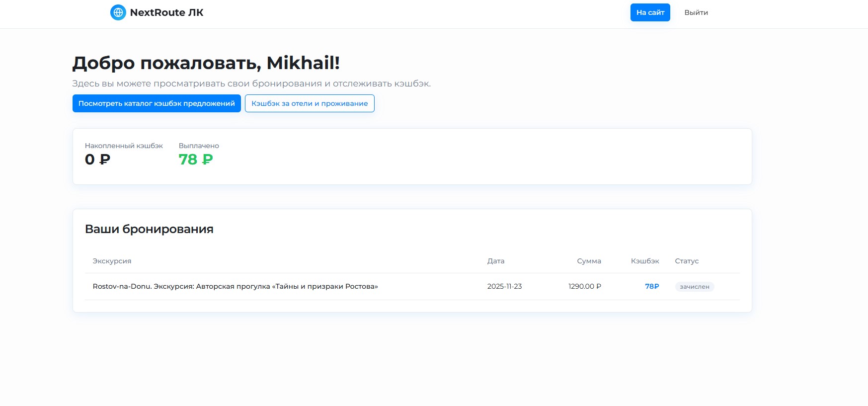Select the green 78 ₽ paid amount
868x406 pixels.
pyautogui.click(x=196, y=160)
